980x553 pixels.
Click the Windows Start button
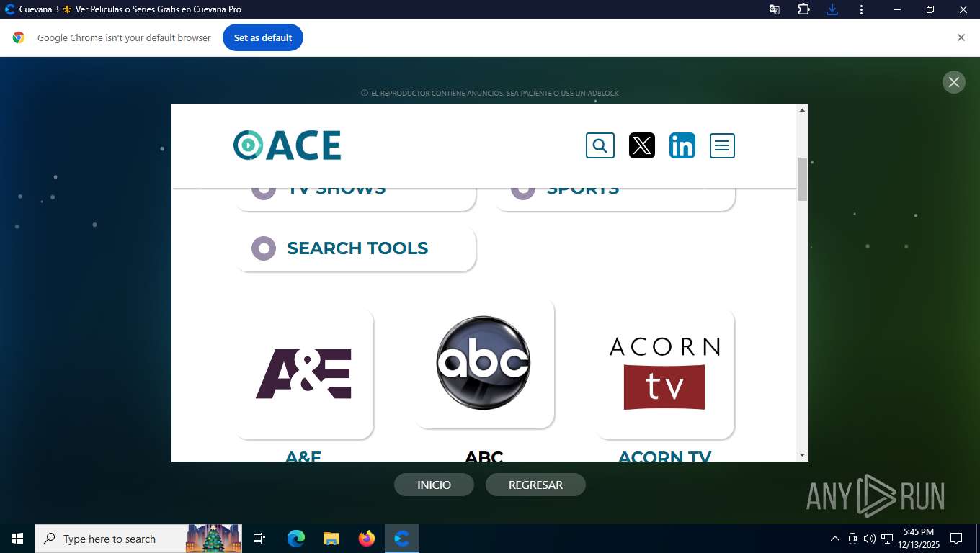tap(17, 539)
